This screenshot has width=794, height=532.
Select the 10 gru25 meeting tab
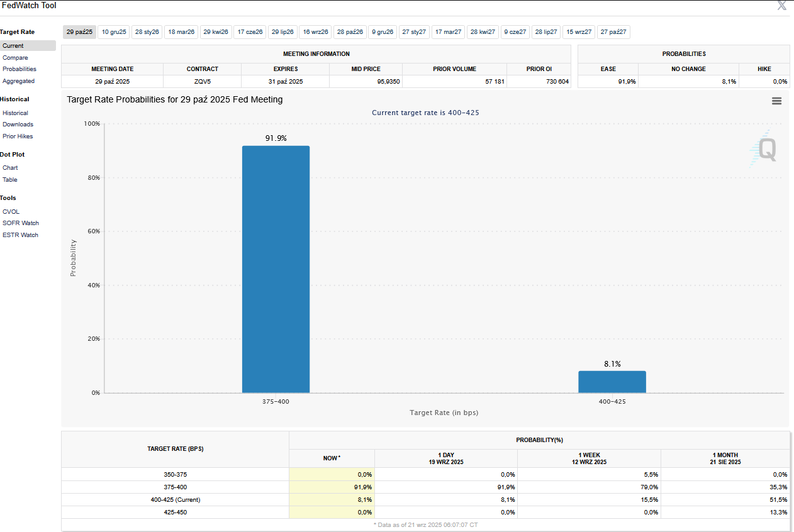(114, 32)
